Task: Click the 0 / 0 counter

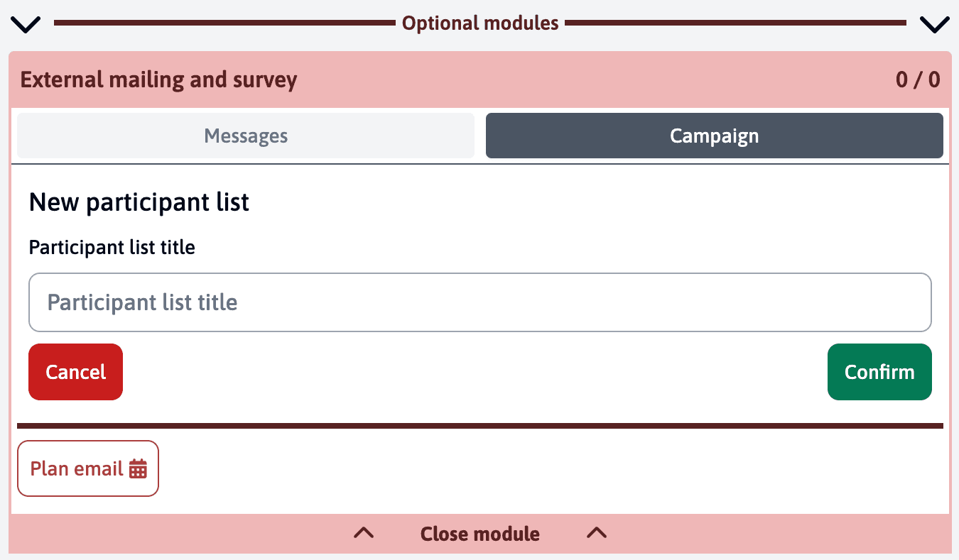Action: coord(917,79)
